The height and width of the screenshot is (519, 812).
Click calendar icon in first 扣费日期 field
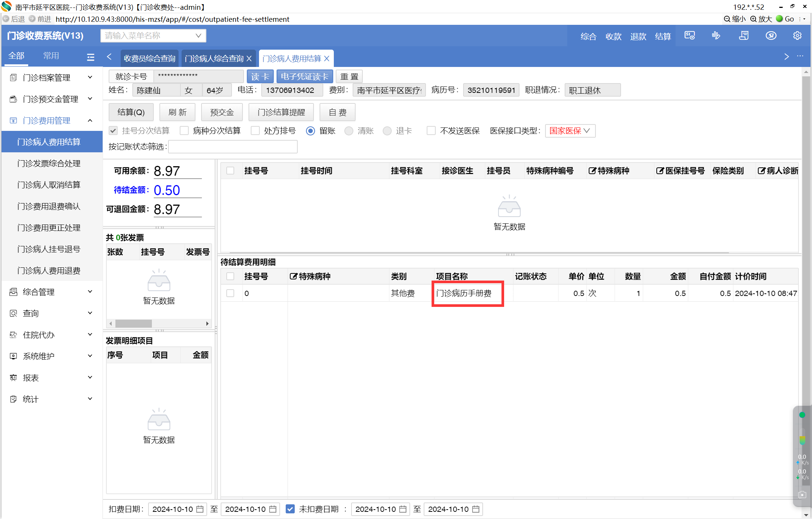tap(200, 509)
